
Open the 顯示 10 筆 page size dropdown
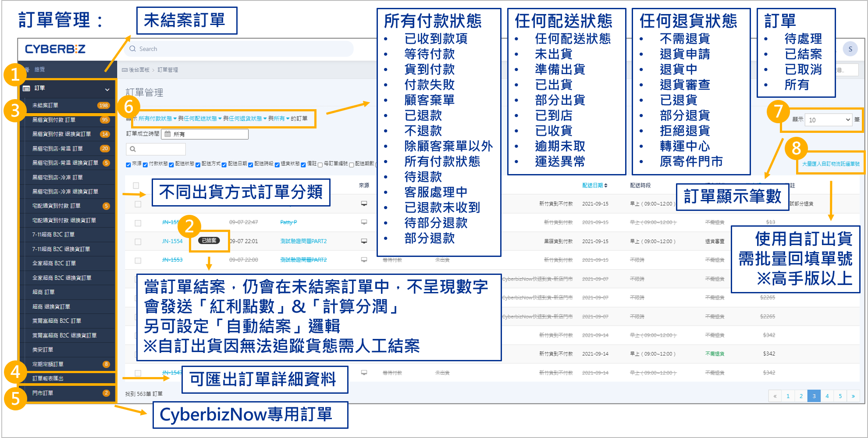829,120
